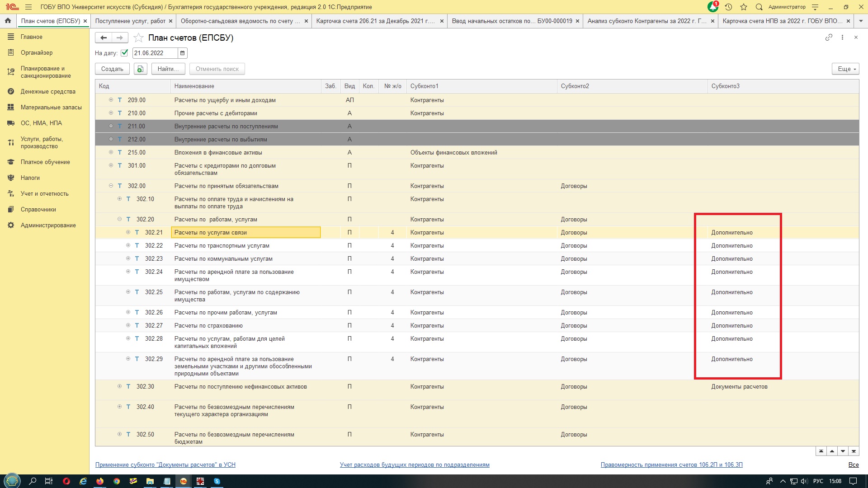Switch to the Поступление услуг, работ tab
The image size is (868, 488).
[x=130, y=21]
